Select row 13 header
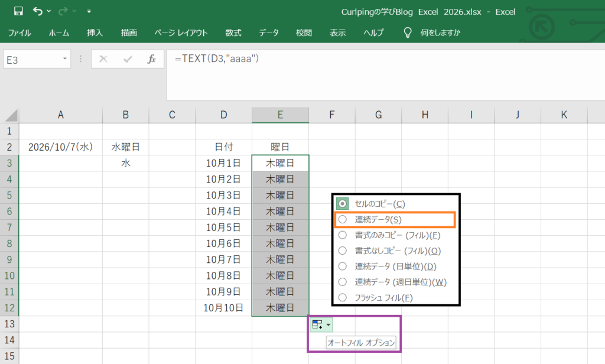 pos(9,324)
